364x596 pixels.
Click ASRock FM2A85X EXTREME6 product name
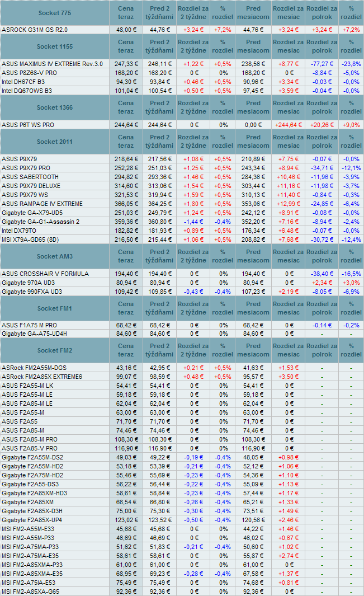(42, 377)
